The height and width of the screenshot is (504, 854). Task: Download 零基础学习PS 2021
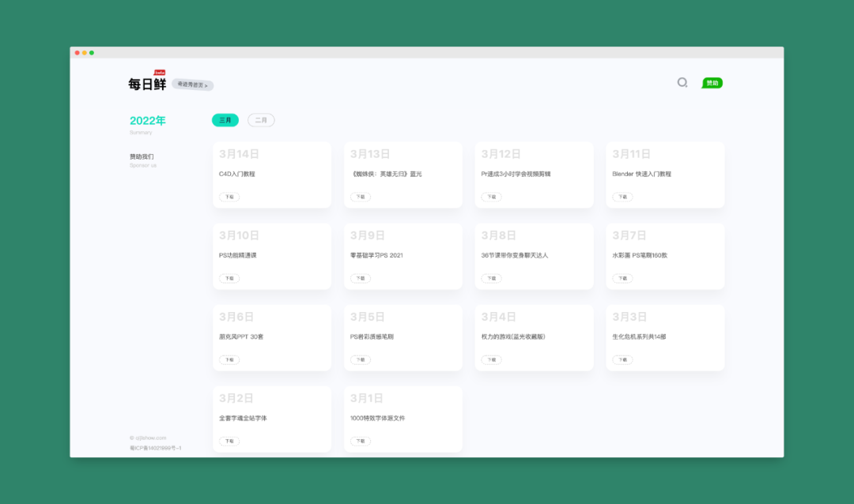(x=361, y=278)
